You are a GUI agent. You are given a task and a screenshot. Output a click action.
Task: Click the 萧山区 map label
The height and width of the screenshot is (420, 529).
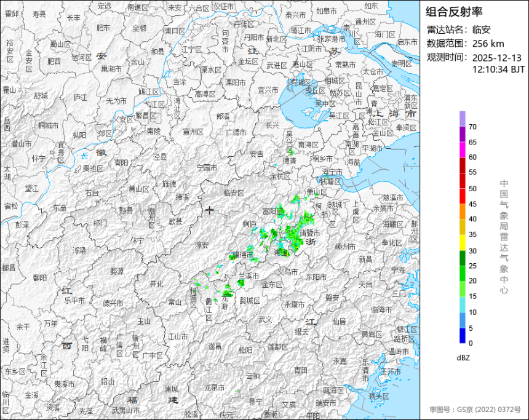(x=317, y=192)
